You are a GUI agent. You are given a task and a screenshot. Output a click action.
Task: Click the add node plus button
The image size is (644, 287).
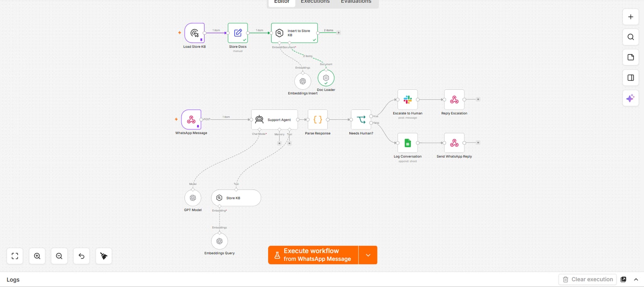(631, 17)
